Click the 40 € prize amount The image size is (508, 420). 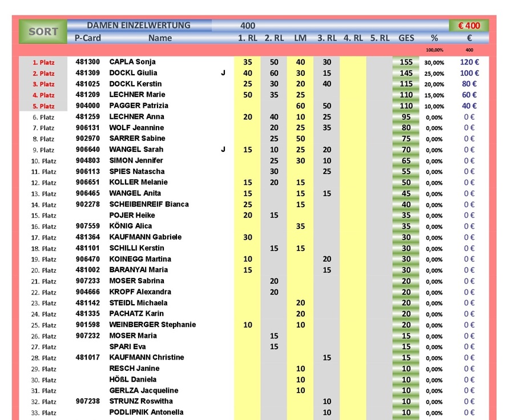point(469,106)
